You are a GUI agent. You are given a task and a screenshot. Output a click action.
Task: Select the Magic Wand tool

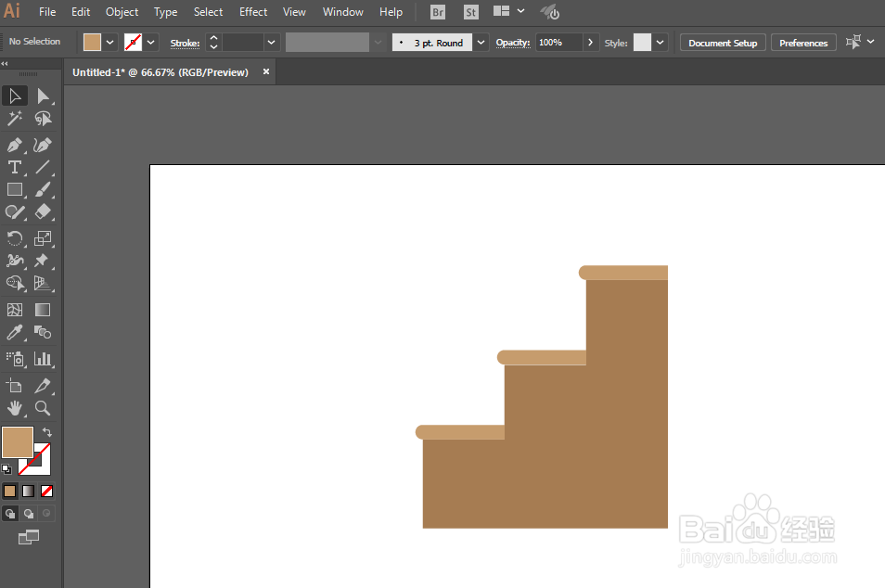click(15, 119)
